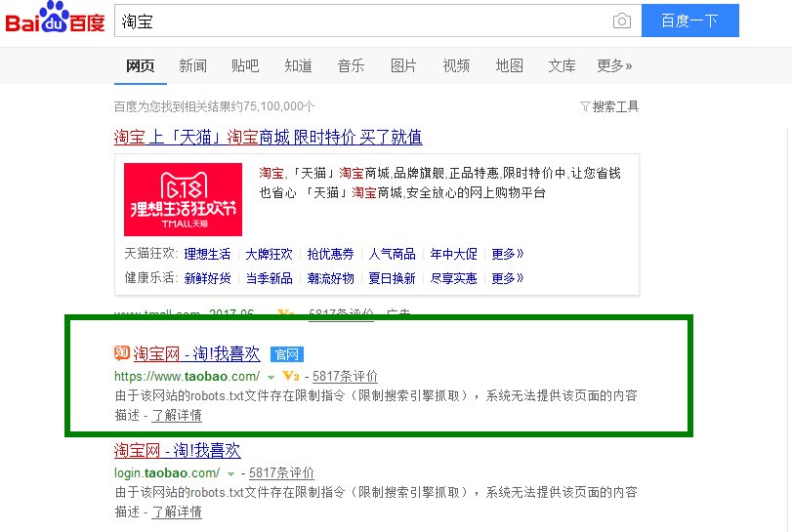Click the https://www.taobao.com/ URL
The image size is (792, 532).
pyautogui.click(x=187, y=376)
